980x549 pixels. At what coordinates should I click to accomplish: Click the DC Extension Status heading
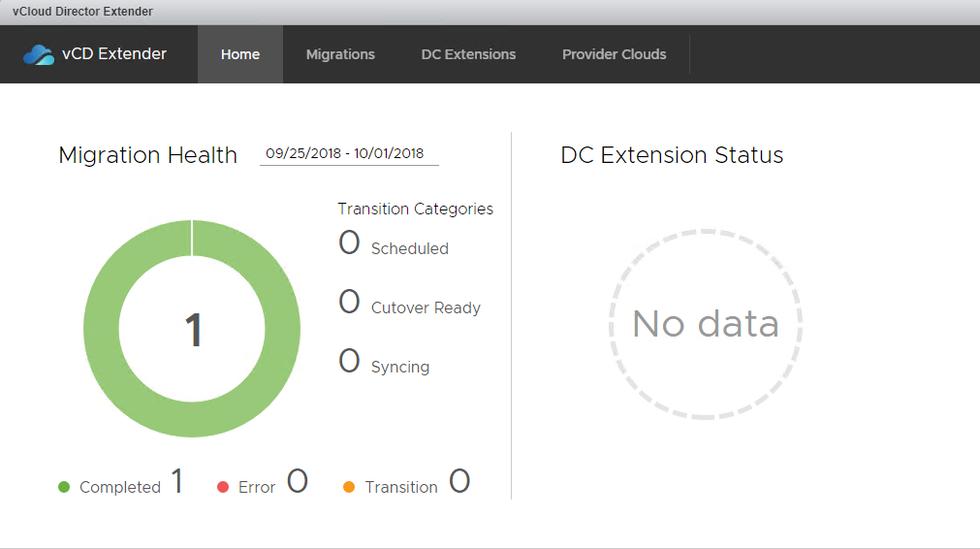click(x=672, y=155)
